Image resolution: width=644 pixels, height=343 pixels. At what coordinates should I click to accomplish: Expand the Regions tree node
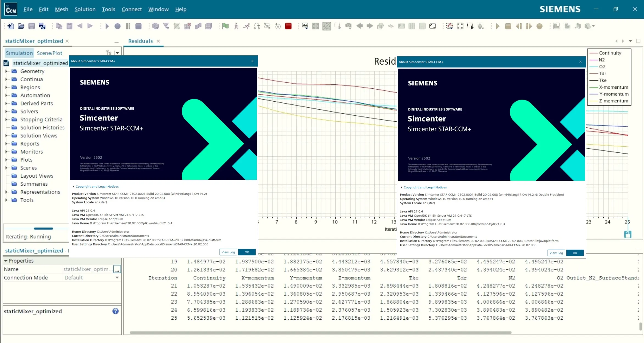(6, 87)
